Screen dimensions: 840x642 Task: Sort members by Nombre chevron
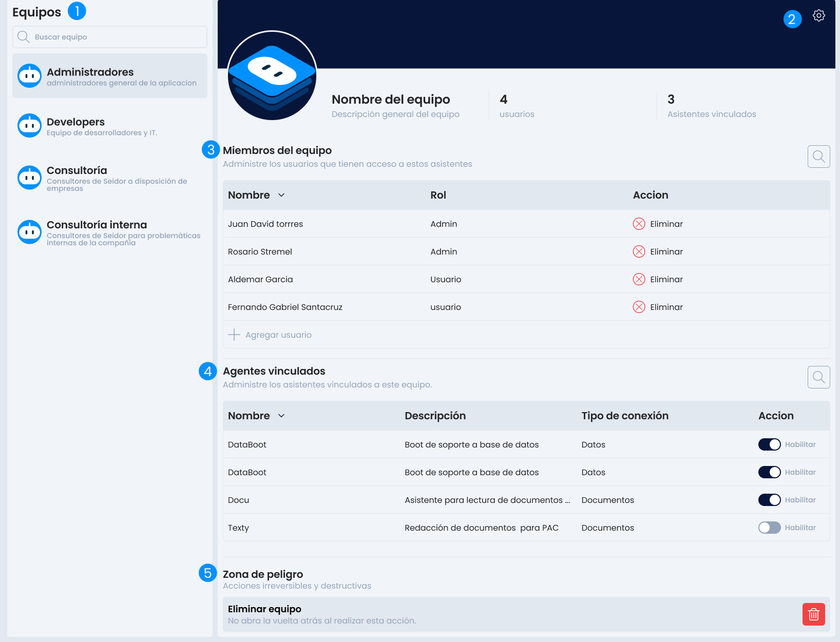[x=281, y=196]
